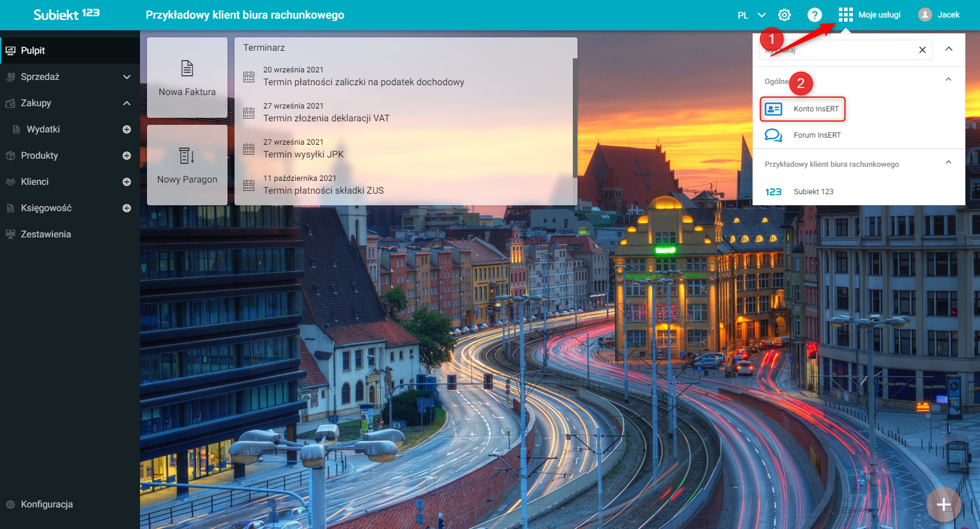Click the Sprzedaż sidebar icon
Screen dimensions: 980x529
click(10, 77)
